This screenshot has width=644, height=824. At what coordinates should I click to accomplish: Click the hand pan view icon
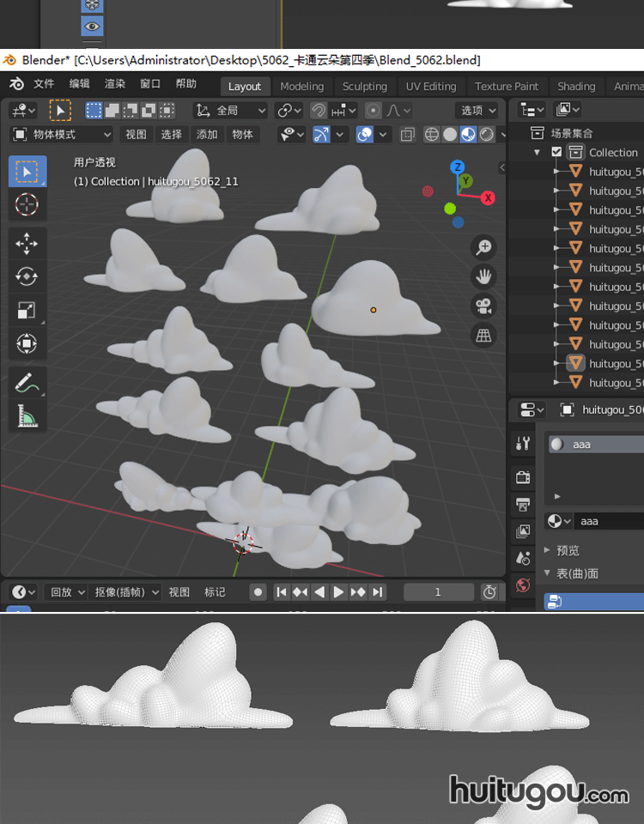[484, 276]
